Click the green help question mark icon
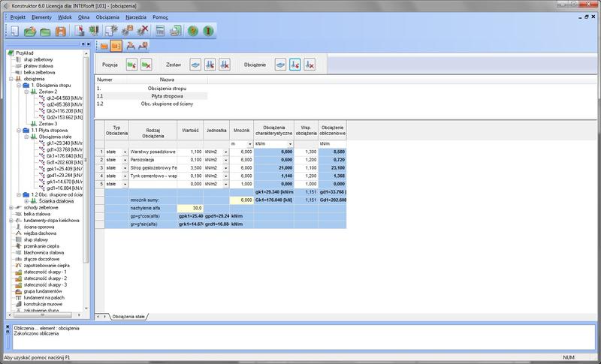The image size is (601, 364). [193, 32]
